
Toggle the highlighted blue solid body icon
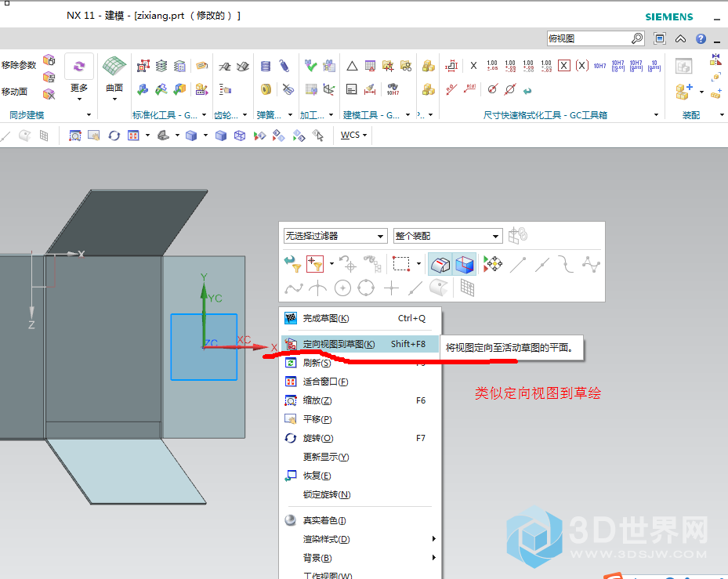tap(464, 264)
